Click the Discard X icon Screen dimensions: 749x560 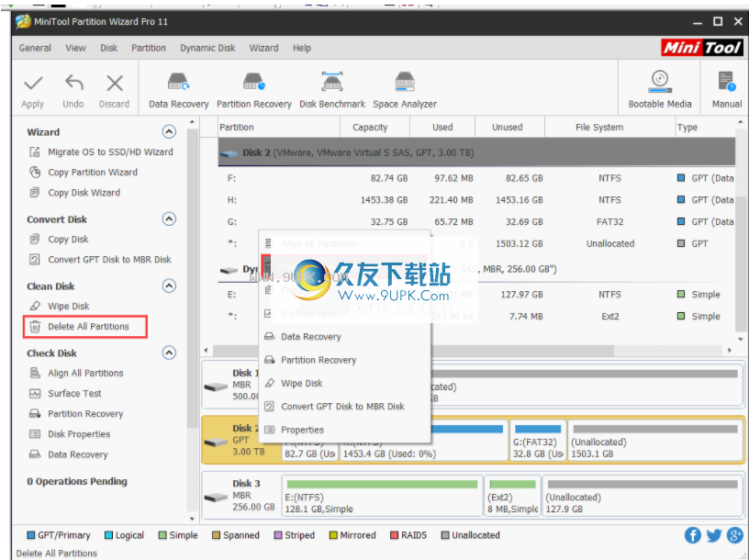pos(115,84)
